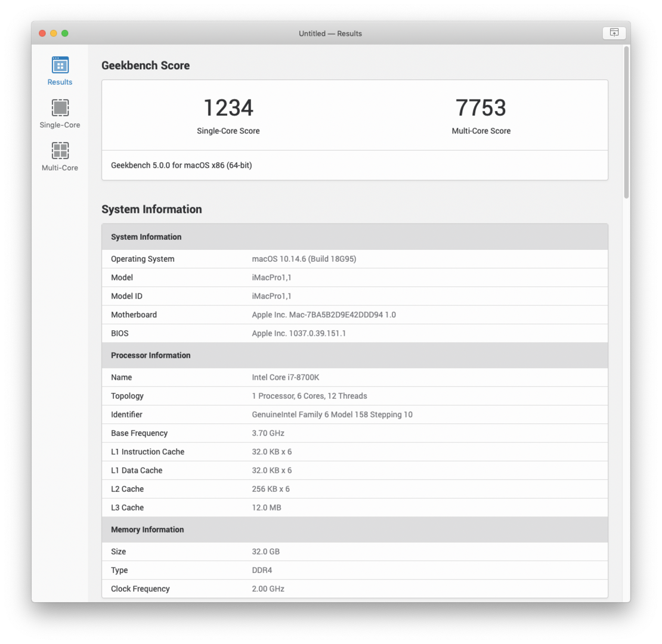Click the memory Size row label
Screen dimensions: 662x644
119,552
